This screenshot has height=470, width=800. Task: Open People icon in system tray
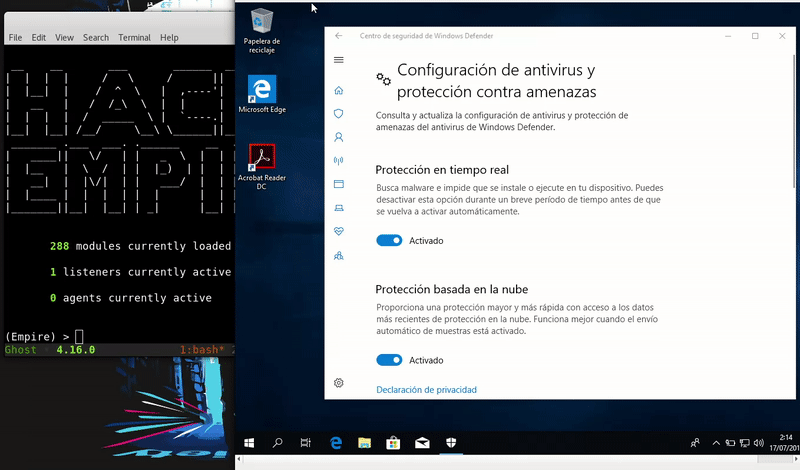click(695, 443)
